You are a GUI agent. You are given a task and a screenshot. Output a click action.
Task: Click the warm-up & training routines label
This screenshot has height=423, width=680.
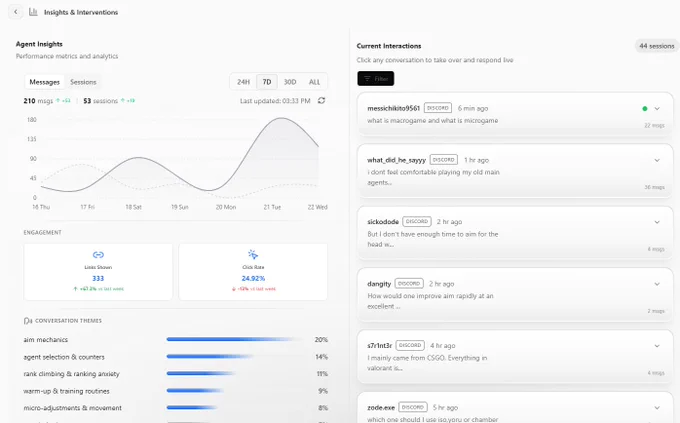pyautogui.click(x=66, y=391)
